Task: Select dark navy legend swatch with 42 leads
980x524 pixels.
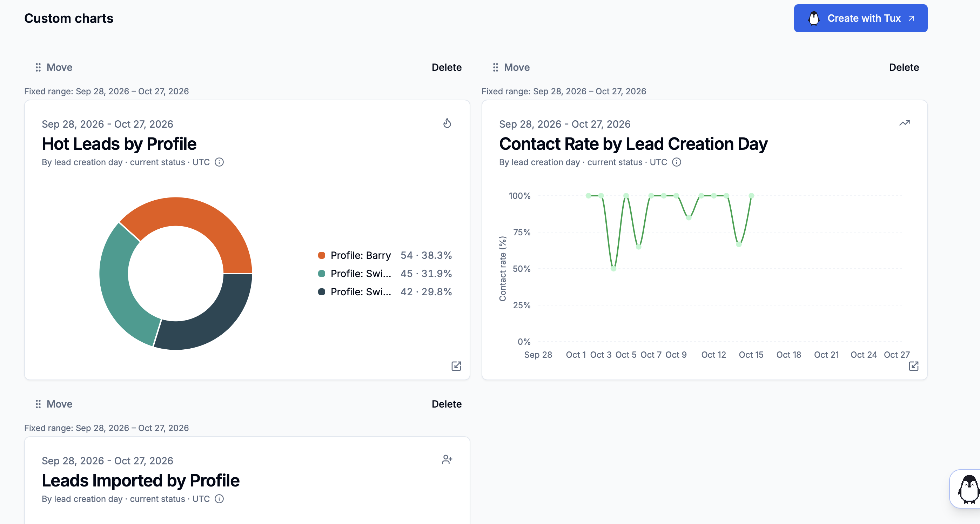Action: point(322,292)
